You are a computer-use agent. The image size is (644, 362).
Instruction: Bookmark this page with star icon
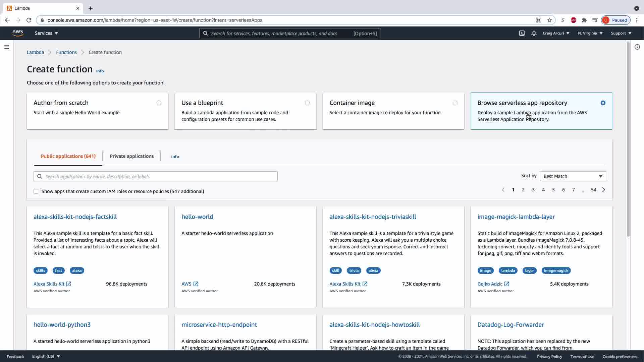click(x=549, y=20)
